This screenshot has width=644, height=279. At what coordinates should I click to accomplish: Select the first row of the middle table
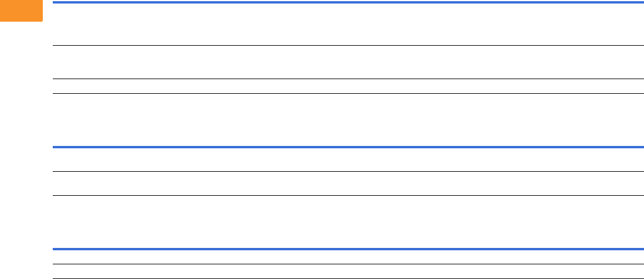point(348,159)
